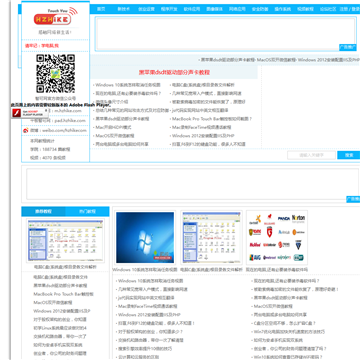Open 'F1到F12的键盘功能' link in bottom middle list
Screen dimensions: 360x360
156,323
